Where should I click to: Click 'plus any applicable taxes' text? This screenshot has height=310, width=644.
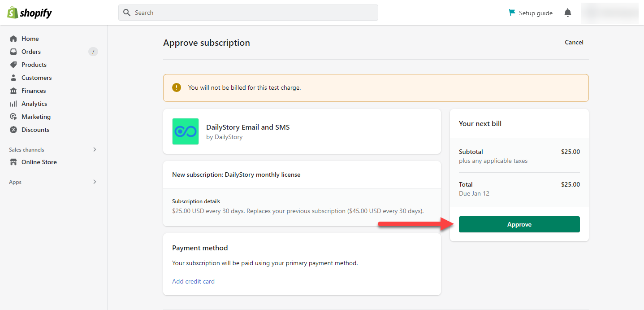[493, 161]
